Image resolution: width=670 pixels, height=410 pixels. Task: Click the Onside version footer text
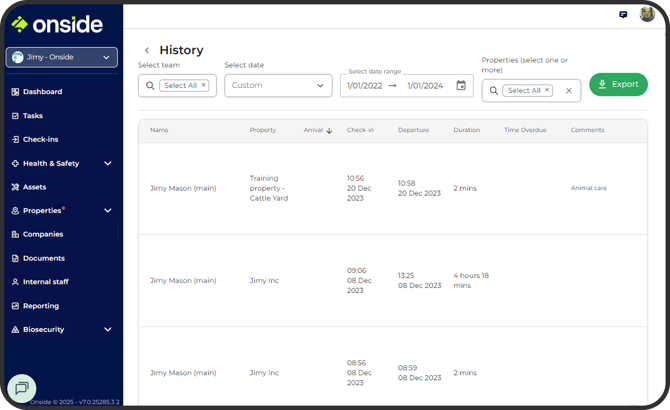(x=75, y=402)
